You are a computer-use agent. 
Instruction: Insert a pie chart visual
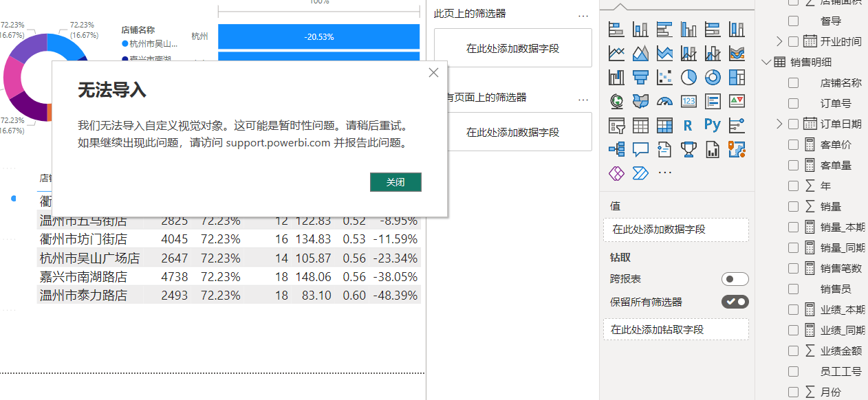[x=688, y=77]
